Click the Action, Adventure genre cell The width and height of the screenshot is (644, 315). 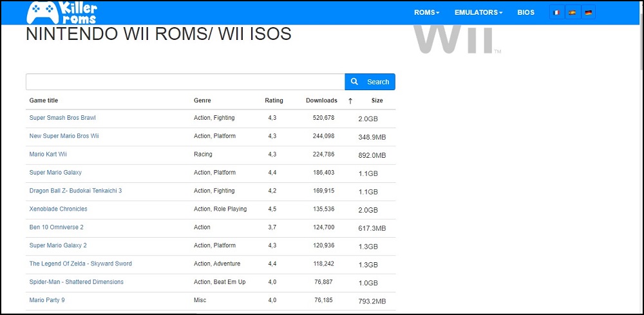[217, 263]
